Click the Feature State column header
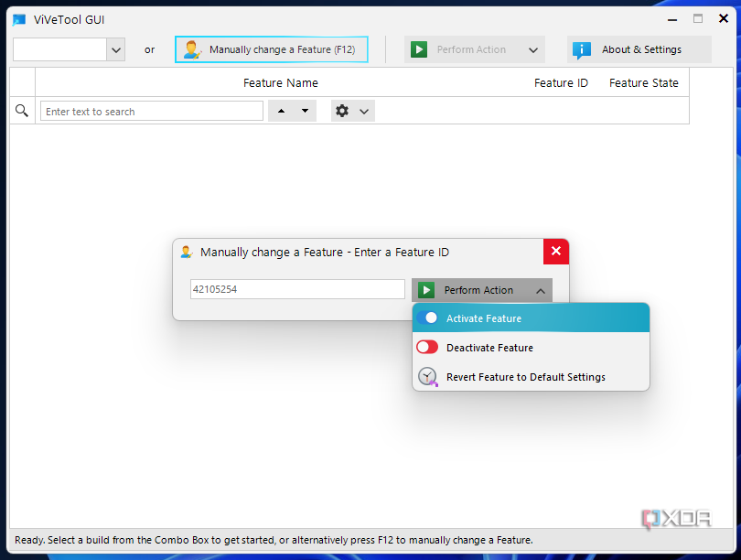This screenshot has width=741, height=560. (x=644, y=82)
